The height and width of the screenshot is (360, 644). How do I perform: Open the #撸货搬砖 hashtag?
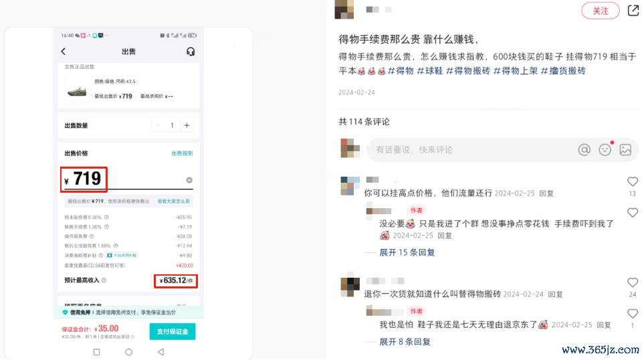tap(562, 71)
